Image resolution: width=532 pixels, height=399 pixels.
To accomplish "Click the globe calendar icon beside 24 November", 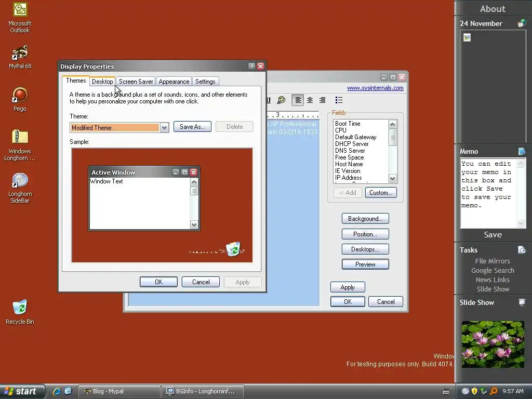I will point(522,23).
